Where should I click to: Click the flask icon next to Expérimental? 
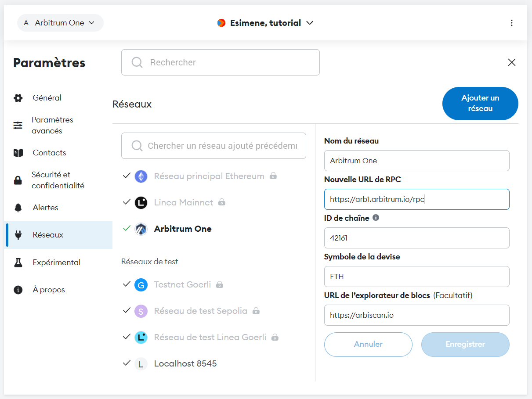pyautogui.click(x=18, y=262)
